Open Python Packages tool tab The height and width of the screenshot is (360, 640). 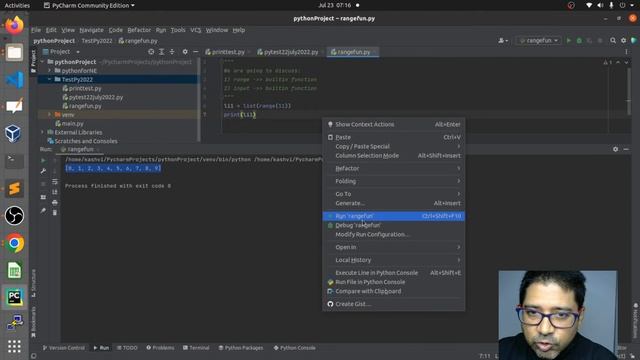241,348
